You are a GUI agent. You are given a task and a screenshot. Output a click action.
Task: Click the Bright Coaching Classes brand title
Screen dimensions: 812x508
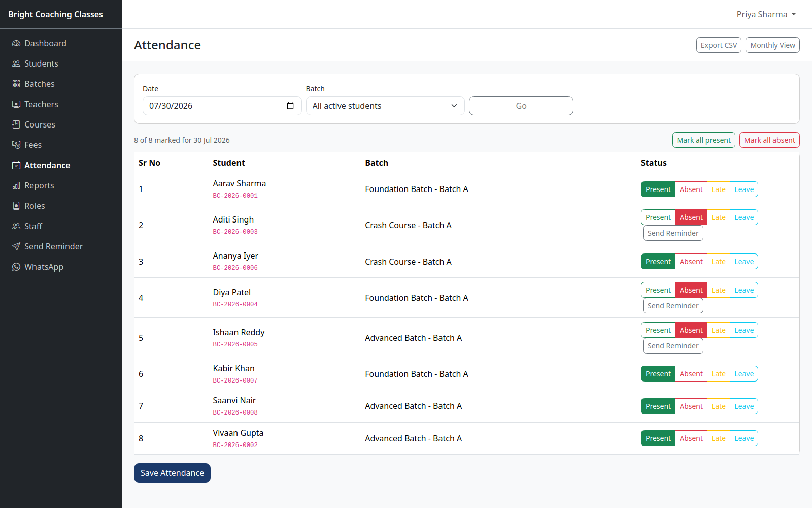[x=55, y=14]
